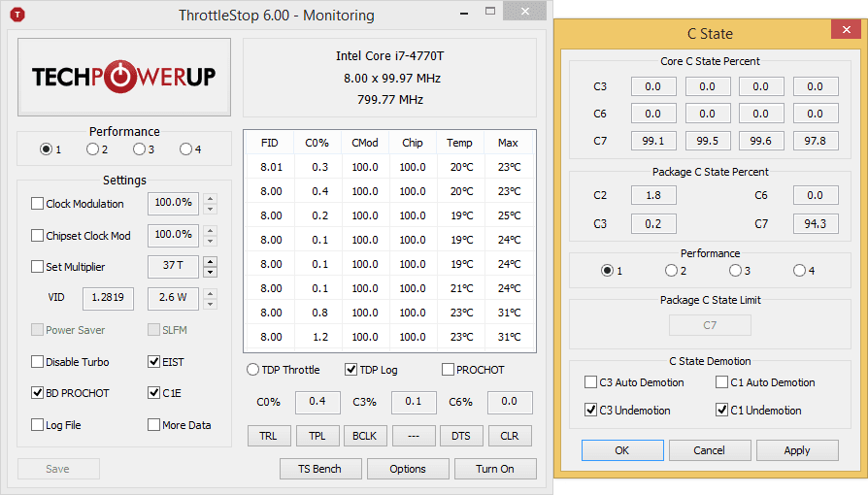
Task: Click the C3% value 0.1 field
Action: [414, 402]
